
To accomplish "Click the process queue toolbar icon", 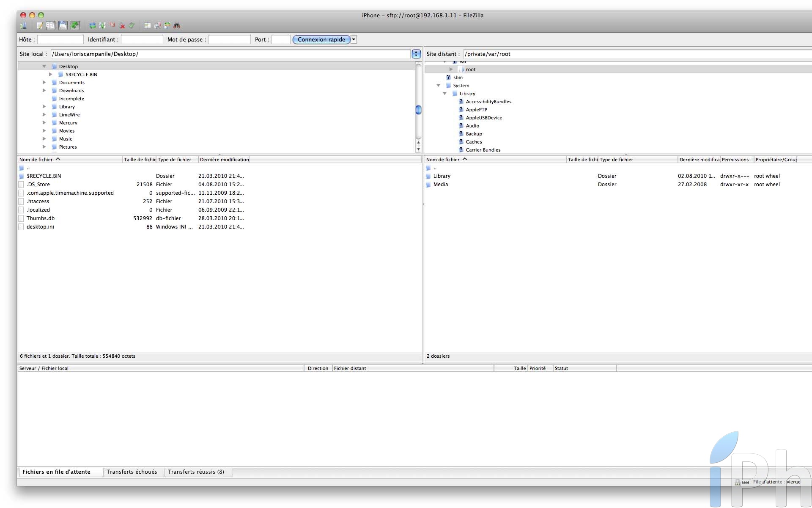I will point(102,26).
